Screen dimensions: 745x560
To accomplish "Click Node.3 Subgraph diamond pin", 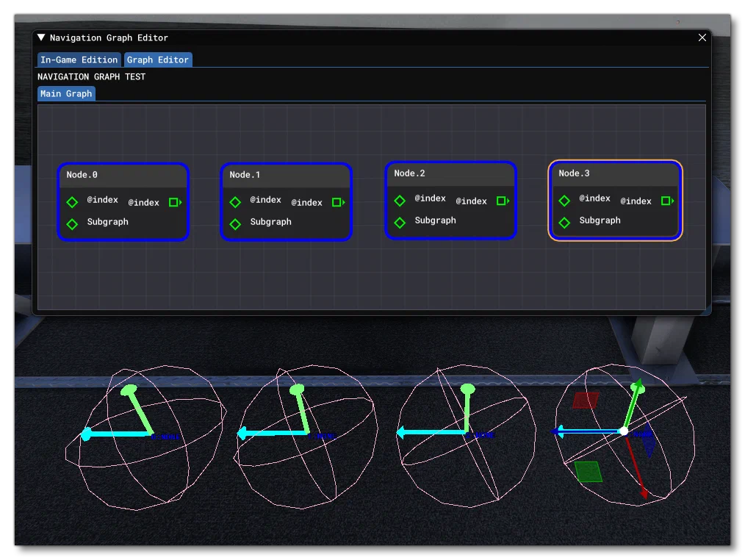I will pos(564,223).
